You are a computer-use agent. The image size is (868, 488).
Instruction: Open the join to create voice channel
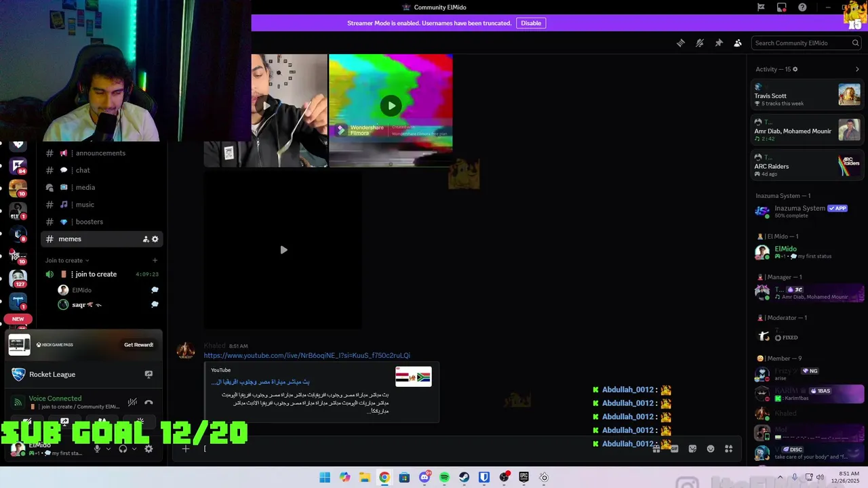pyautogui.click(x=102, y=274)
